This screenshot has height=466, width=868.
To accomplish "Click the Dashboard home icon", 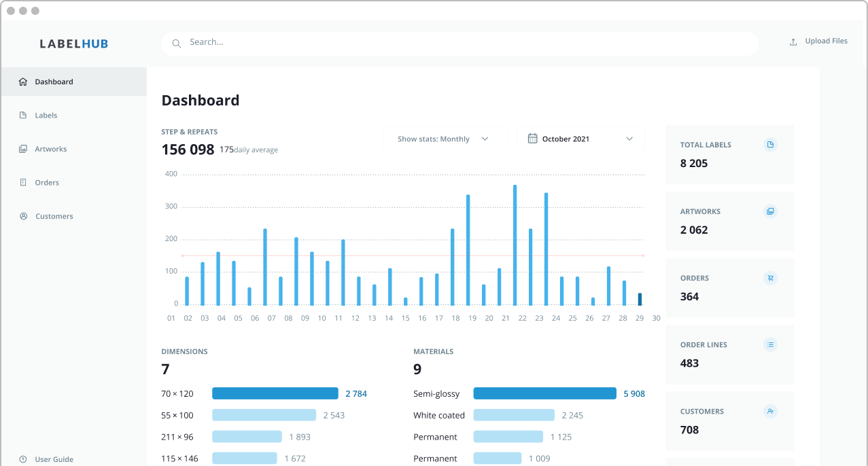I will (x=23, y=82).
